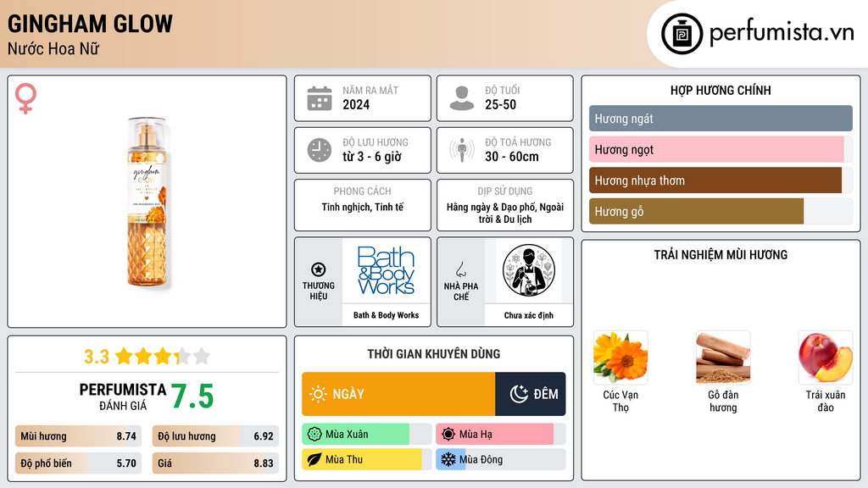The height and width of the screenshot is (488, 868).
Task: Click the Giá 8.83 score bar
Action: point(215,463)
